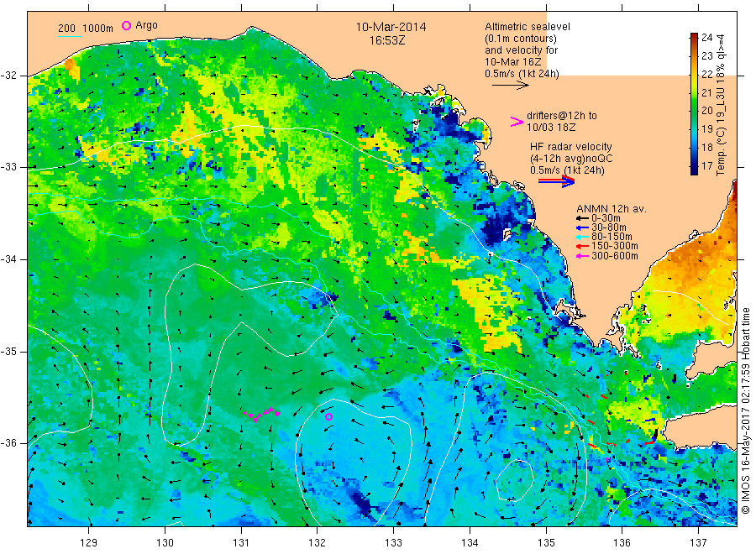Image resolution: width=756 pixels, height=554 pixels.
Task: Click the red and blue HF radar arrow
Action: [x=556, y=181]
